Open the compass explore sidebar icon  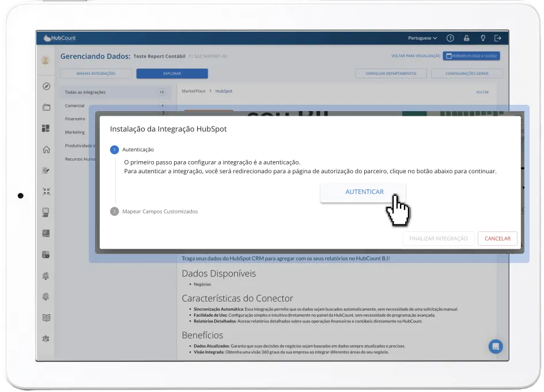click(x=47, y=86)
